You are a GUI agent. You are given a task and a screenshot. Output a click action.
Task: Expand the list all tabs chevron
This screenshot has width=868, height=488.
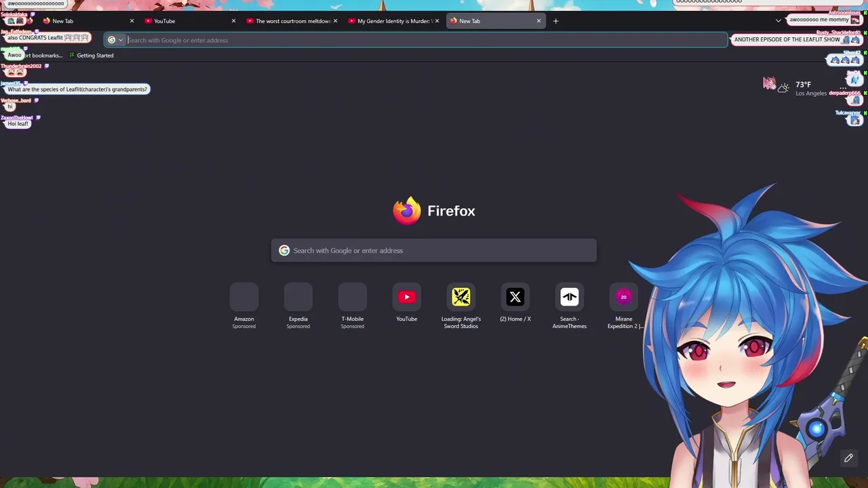point(778,21)
